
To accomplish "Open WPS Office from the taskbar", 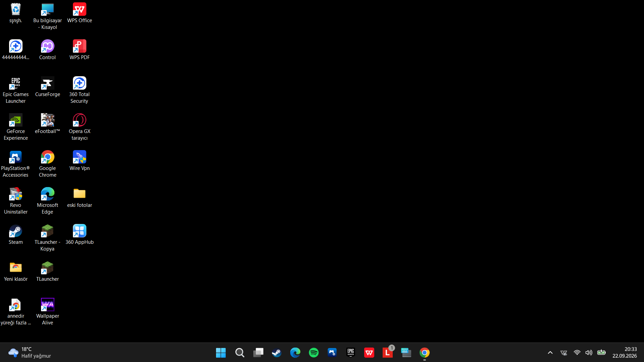I will click(x=369, y=353).
